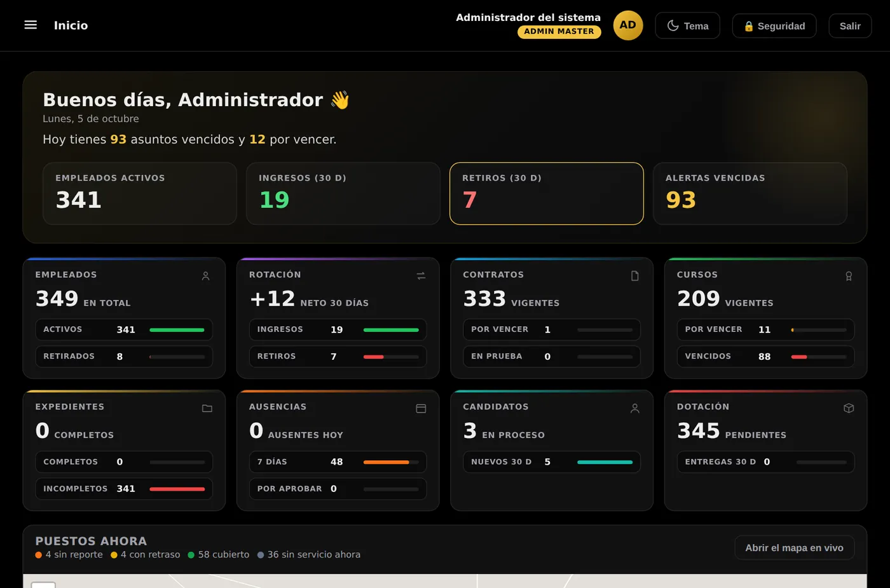
Task: Select the Retiros (30 D) tile
Action: click(x=547, y=193)
